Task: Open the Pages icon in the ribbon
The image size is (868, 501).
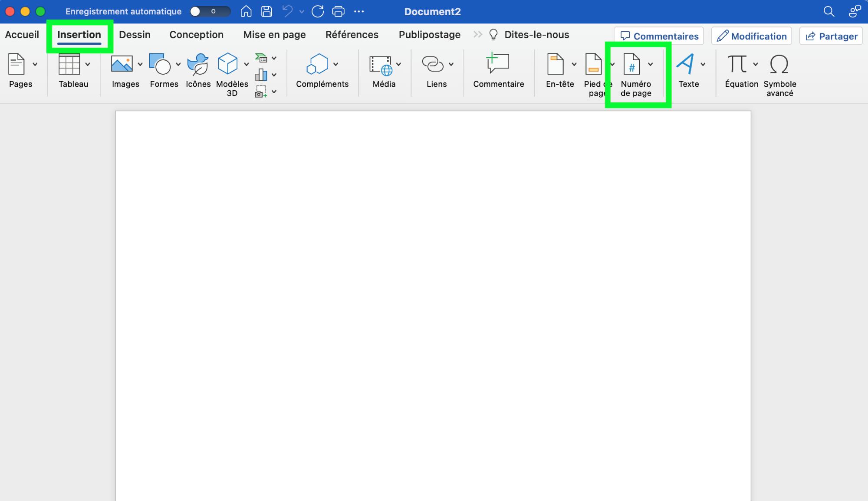Action: click(16, 64)
